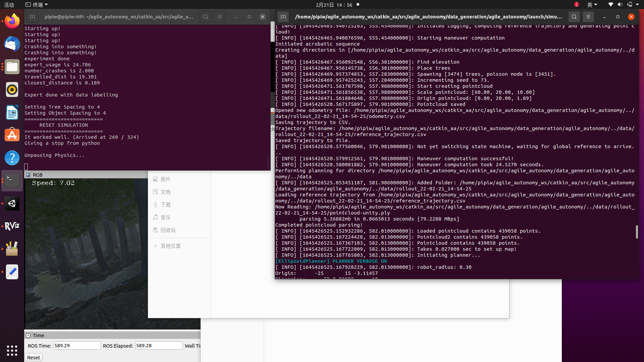Viewport: 644px width, 362px height.
Task: Open Thunderbird mail from the dock
Action: (x=12, y=44)
